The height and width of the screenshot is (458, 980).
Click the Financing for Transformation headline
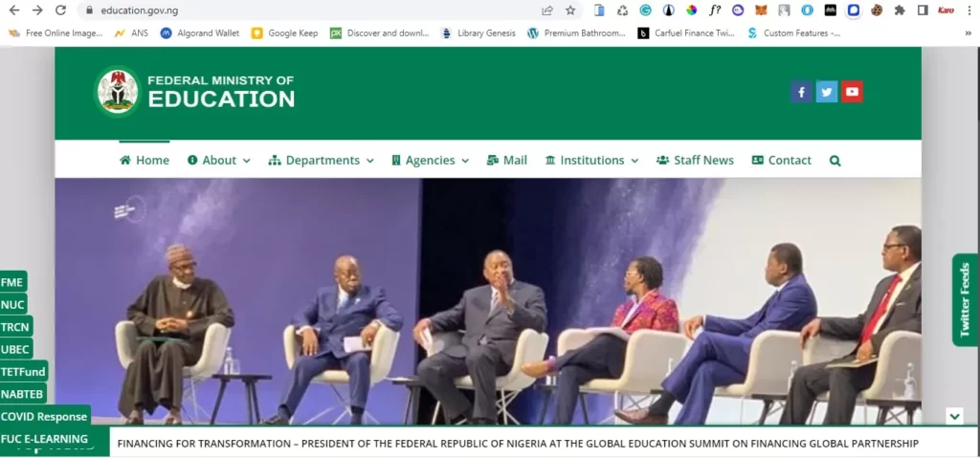click(x=518, y=444)
